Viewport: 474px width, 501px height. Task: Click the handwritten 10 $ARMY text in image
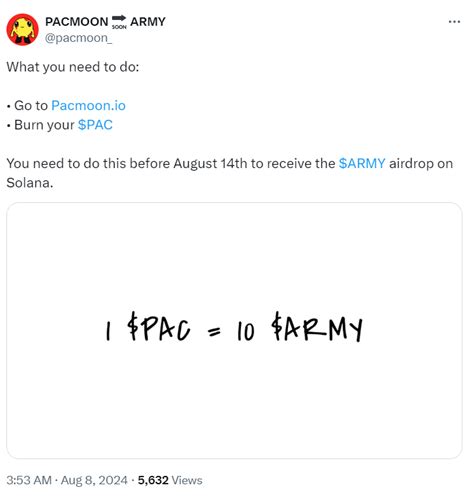point(300,327)
